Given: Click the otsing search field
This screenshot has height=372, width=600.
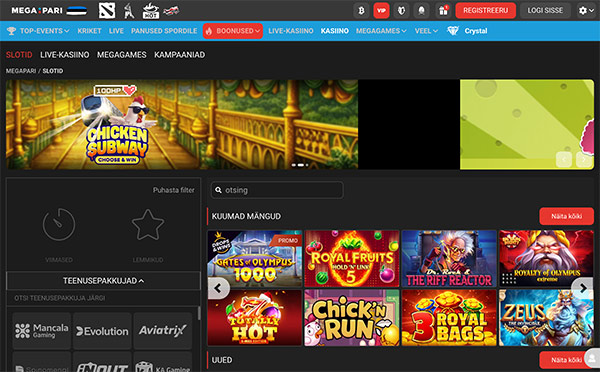Looking at the screenshot, I should pyautogui.click(x=277, y=190).
